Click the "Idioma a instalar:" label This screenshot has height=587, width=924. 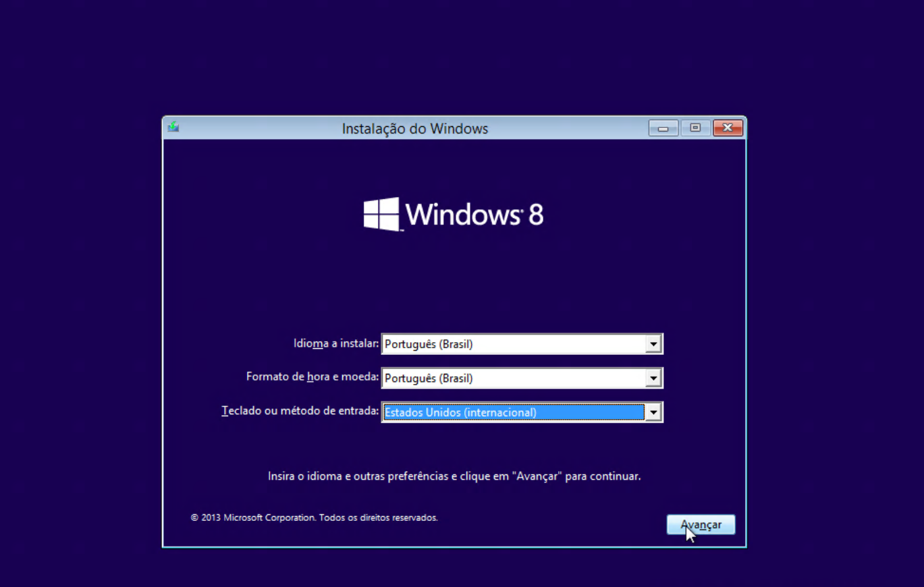pos(336,343)
